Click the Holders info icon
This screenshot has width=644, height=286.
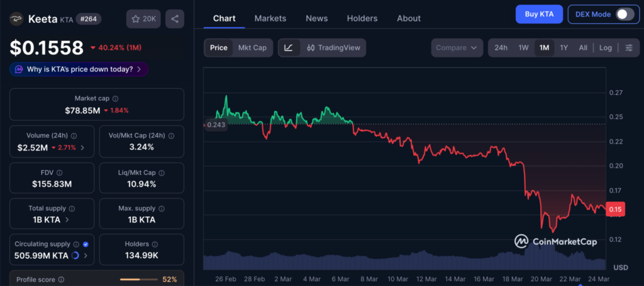pyautogui.click(x=154, y=244)
